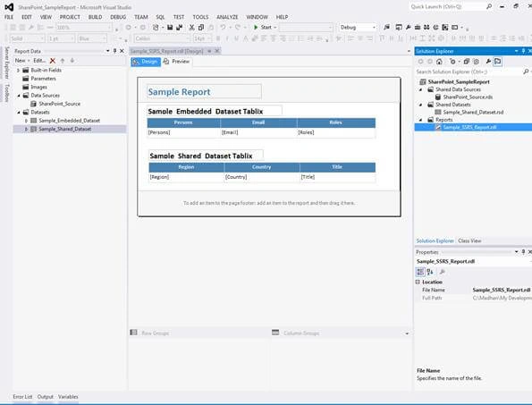
Task: Click the Find in Files icon next to Debug
Action: point(386,28)
